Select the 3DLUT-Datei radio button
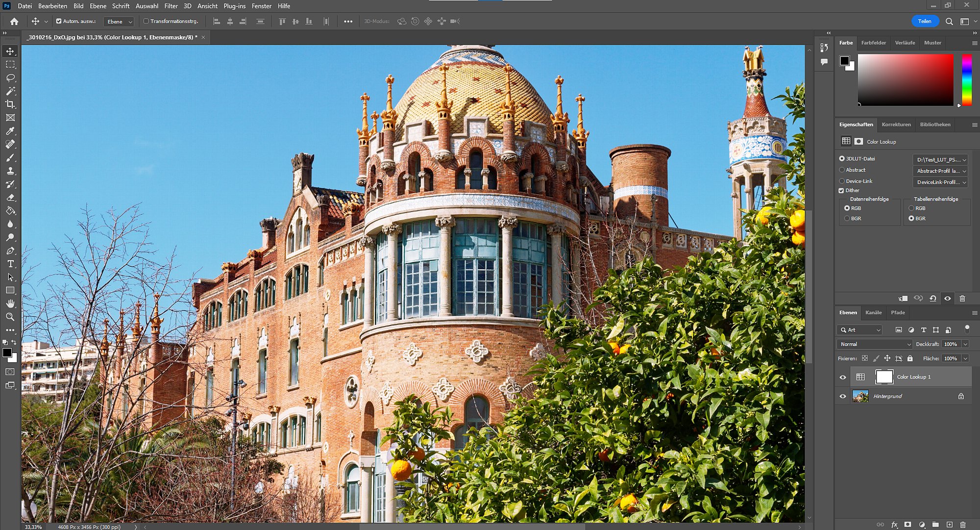This screenshot has height=530, width=980. click(842, 159)
